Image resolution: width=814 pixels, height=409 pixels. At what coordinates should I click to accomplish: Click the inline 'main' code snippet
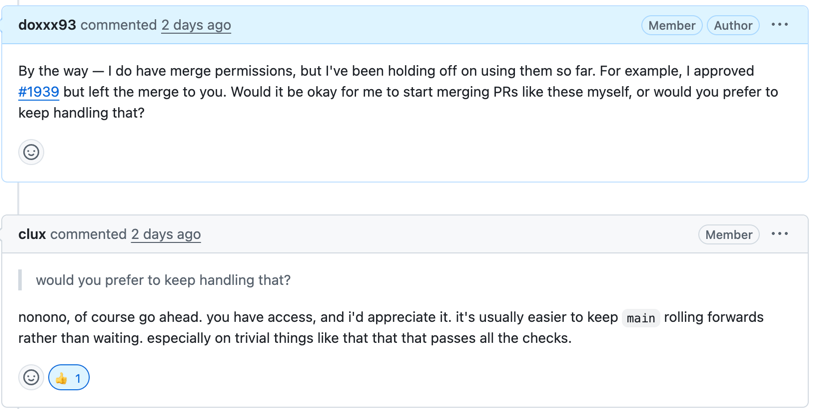tap(640, 318)
